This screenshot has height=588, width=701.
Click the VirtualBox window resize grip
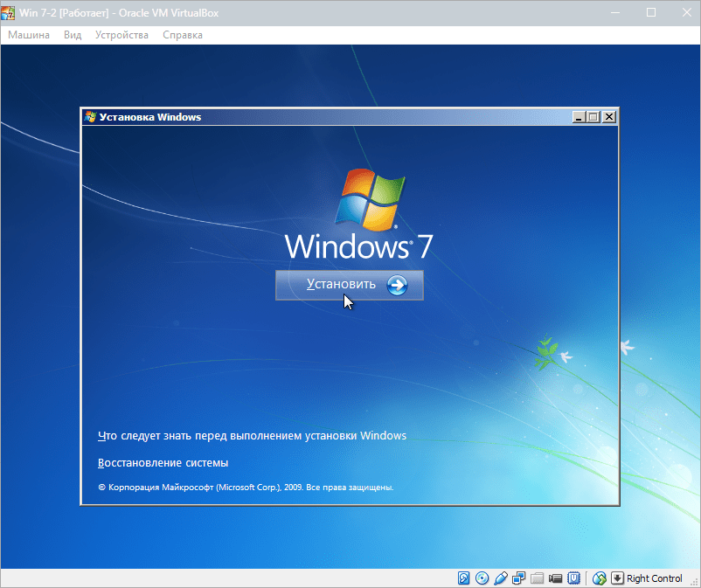point(695,581)
